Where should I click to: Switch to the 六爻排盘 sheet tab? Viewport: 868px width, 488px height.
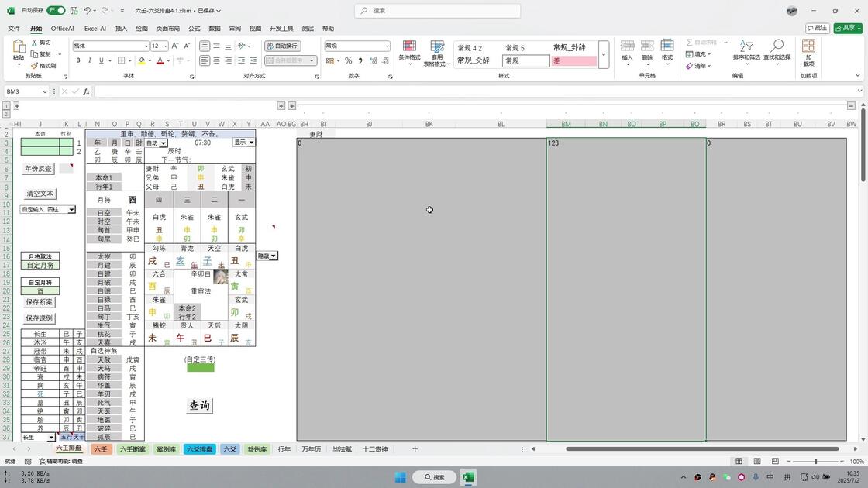(199, 448)
